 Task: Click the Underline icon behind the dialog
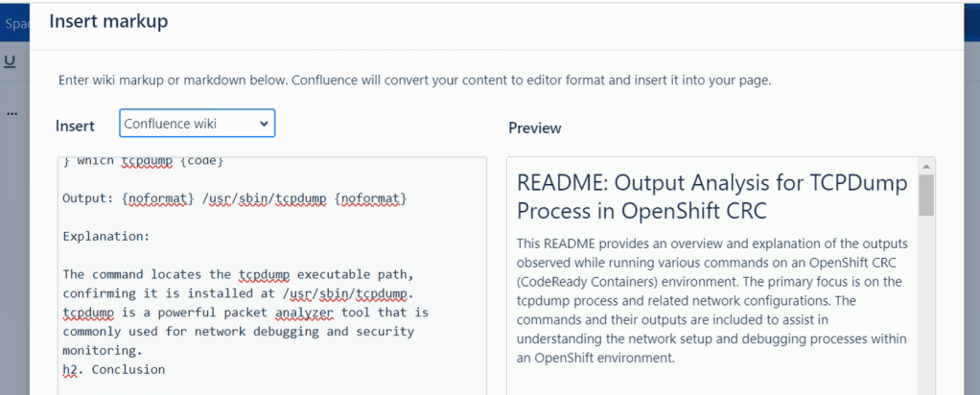10,61
